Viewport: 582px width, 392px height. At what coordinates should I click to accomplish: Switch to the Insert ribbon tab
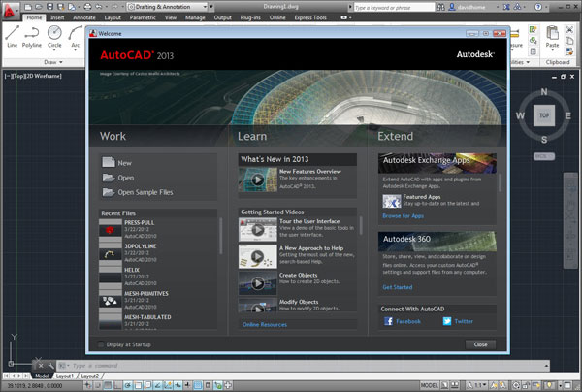[57, 17]
